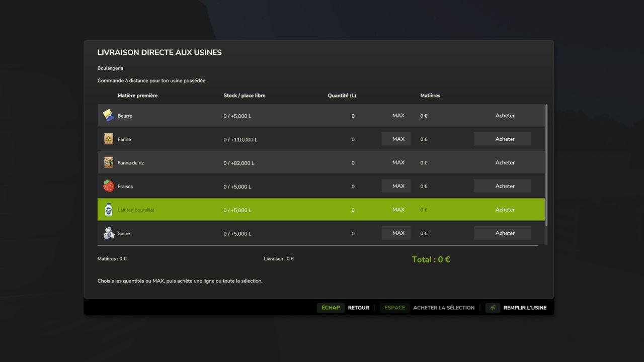Click stock value 0 / +110,000 L
The height and width of the screenshot is (362, 644).
[240, 140]
